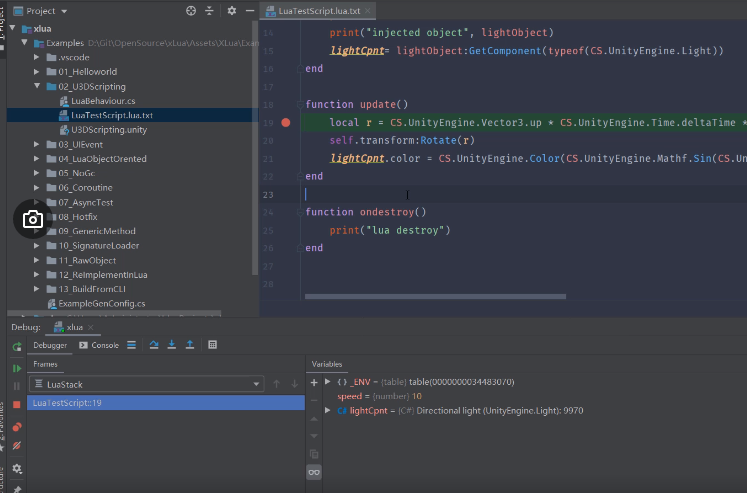Stop debugging with the red square icon
Viewport: 747px width, 493px height.
[17, 404]
